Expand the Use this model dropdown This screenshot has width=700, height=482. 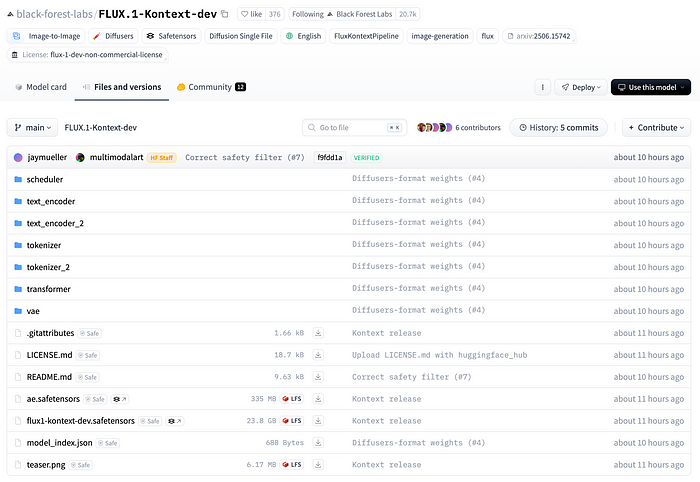coord(650,87)
